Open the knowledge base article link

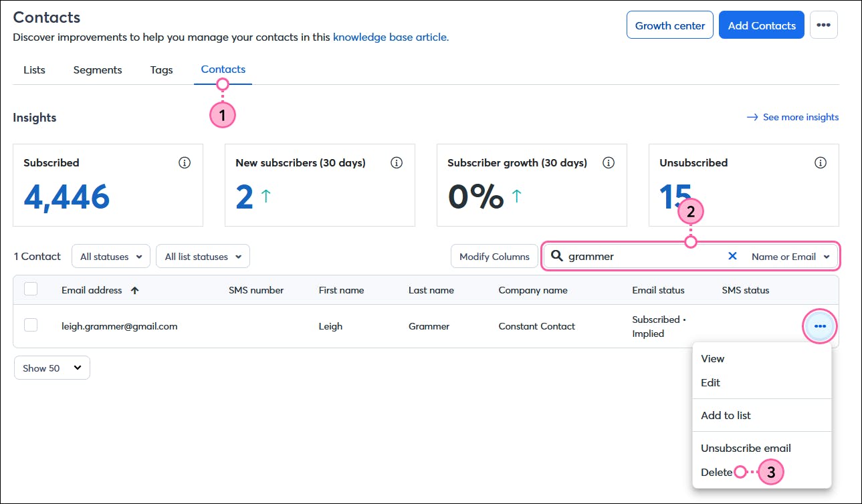(391, 37)
